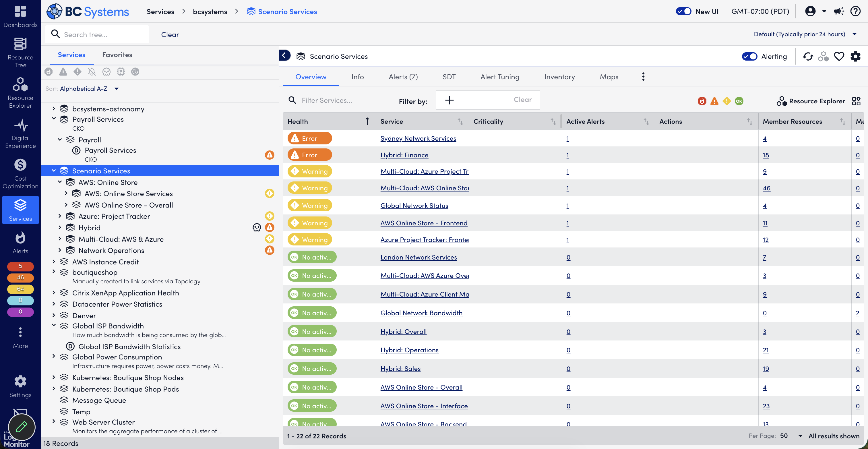
Task: Open the announcements megaphone icon
Action: click(x=839, y=11)
